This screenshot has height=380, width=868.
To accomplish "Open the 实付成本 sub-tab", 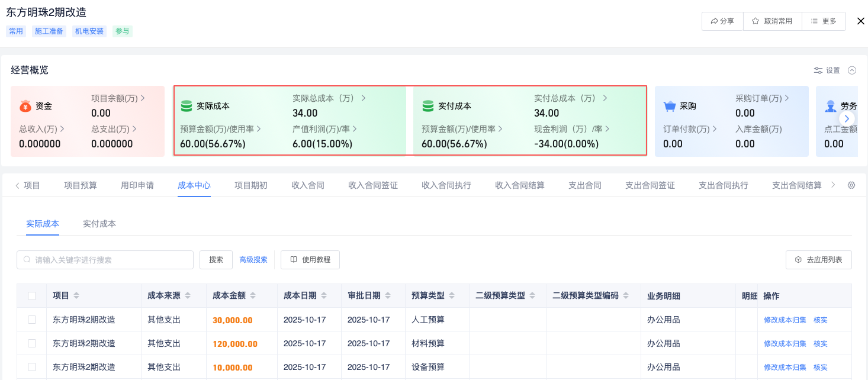I will click(x=99, y=224).
